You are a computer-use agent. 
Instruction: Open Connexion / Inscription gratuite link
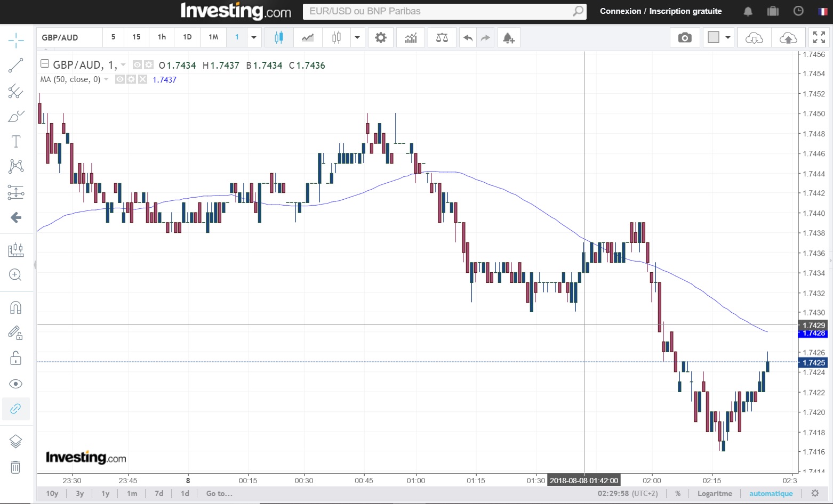(661, 11)
